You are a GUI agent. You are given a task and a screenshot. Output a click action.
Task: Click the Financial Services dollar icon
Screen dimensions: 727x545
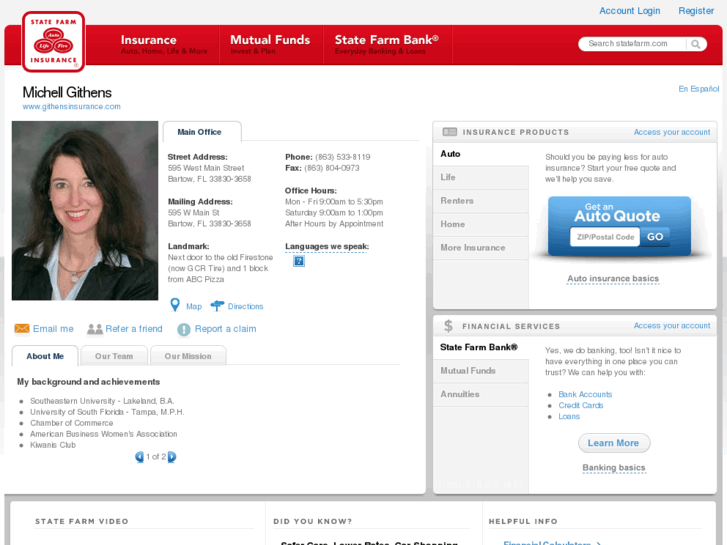click(448, 326)
